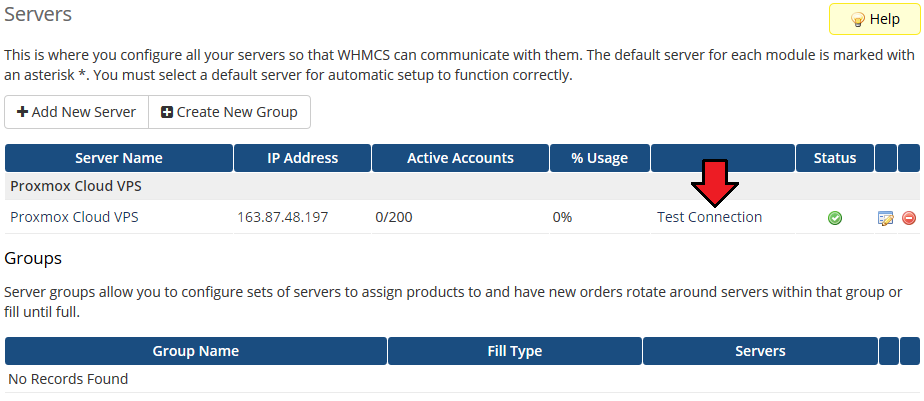Click Add New Server
The width and height of the screenshot is (924, 401).
click(x=77, y=112)
